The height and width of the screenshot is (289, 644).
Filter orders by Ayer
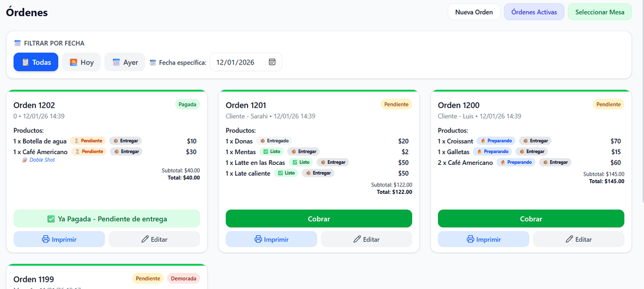tap(125, 62)
